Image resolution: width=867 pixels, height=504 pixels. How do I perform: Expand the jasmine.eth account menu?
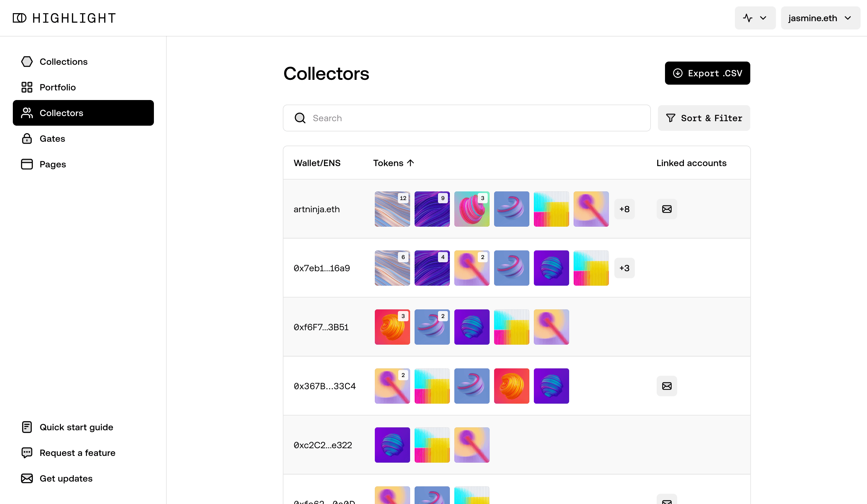tap(820, 18)
